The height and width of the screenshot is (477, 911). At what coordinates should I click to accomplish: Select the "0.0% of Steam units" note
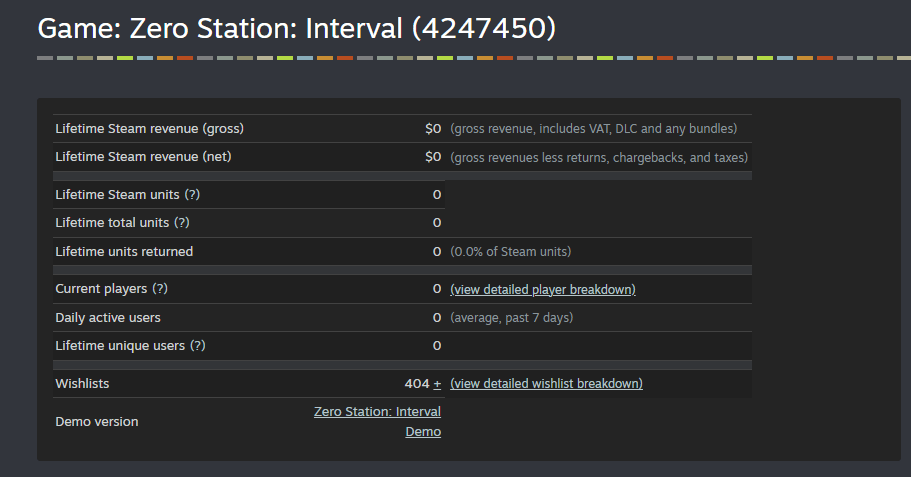click(x=510, y=252)
